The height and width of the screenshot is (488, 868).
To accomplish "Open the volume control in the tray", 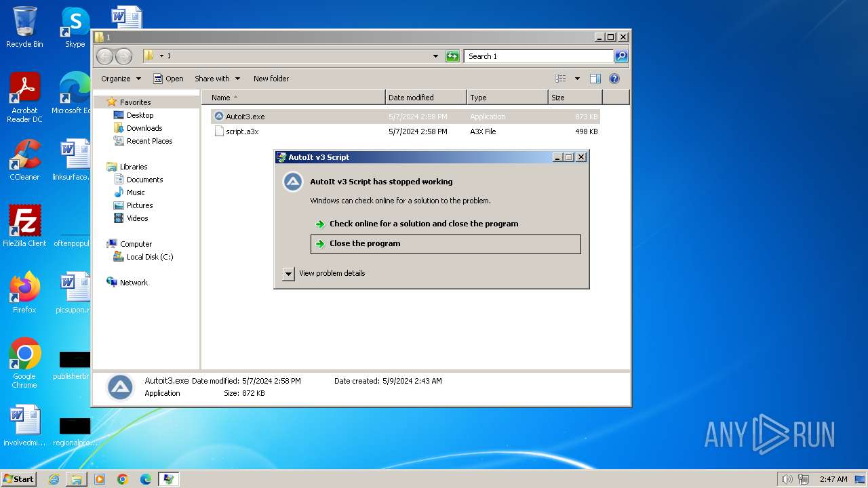I will [787, 479].
